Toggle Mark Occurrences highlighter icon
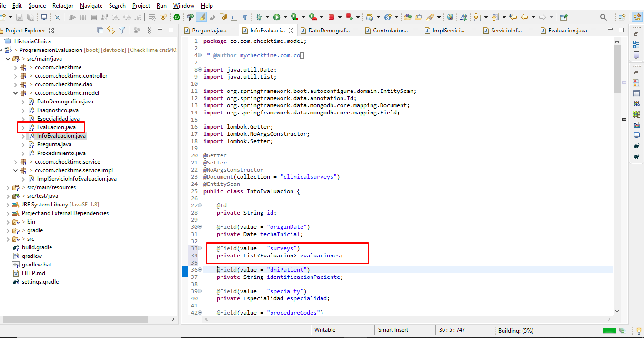 tap(201, 17)
